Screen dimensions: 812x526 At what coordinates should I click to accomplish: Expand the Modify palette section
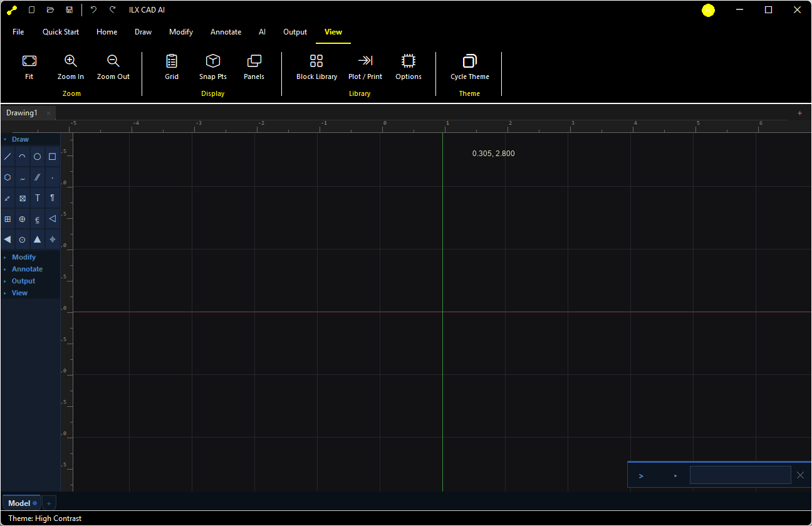click(x=30, y=257)
